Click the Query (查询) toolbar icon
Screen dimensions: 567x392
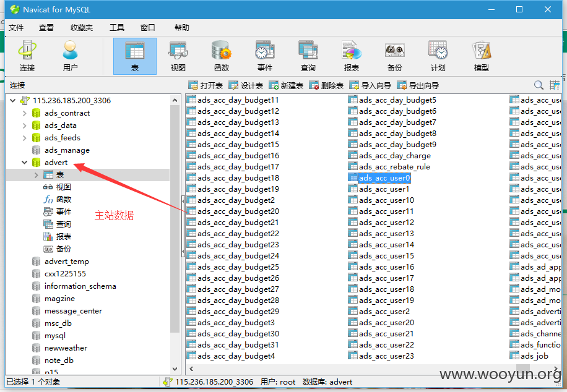pos(308,56)
